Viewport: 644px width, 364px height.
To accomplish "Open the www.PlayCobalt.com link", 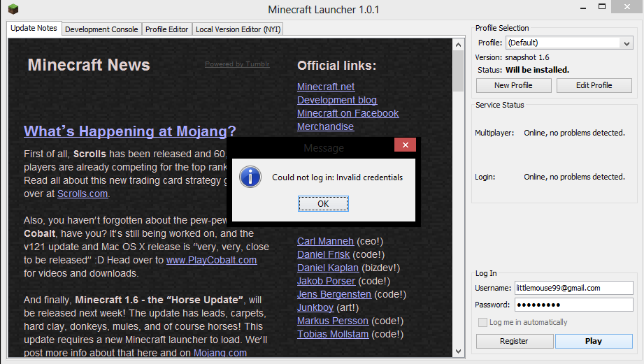I will click(x=211, y=260).
